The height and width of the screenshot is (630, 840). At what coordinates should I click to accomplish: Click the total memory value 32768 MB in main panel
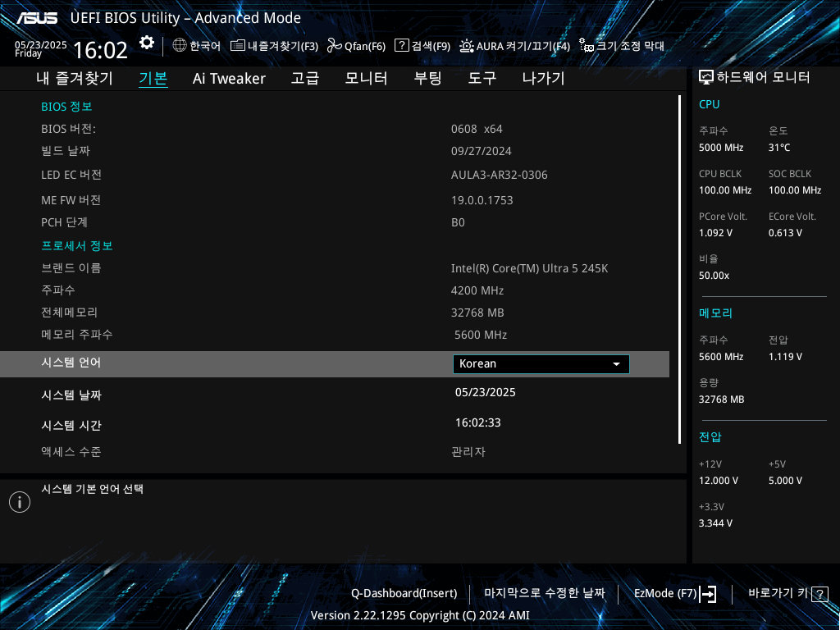[477, 313]
